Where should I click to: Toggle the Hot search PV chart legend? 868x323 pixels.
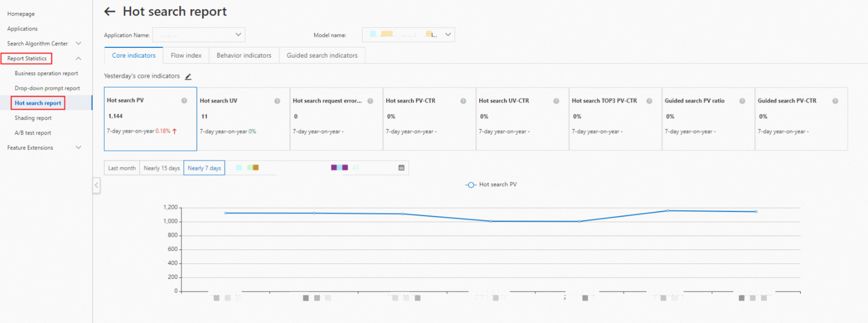(x=491, y=184)
